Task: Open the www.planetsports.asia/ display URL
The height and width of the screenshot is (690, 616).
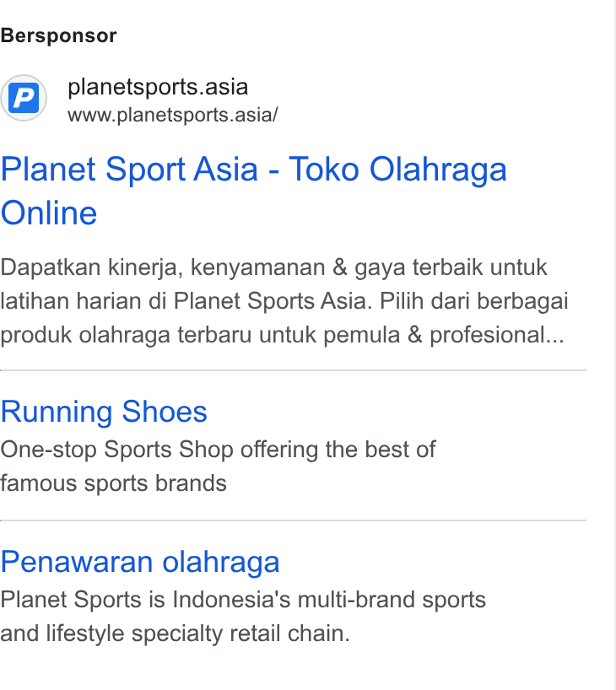Action: click(x=173, y=116)
